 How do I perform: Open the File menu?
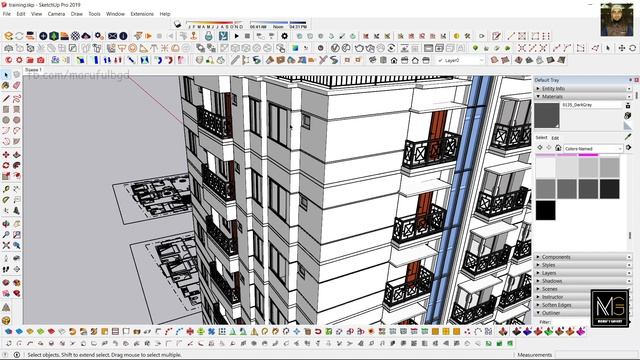7,14
